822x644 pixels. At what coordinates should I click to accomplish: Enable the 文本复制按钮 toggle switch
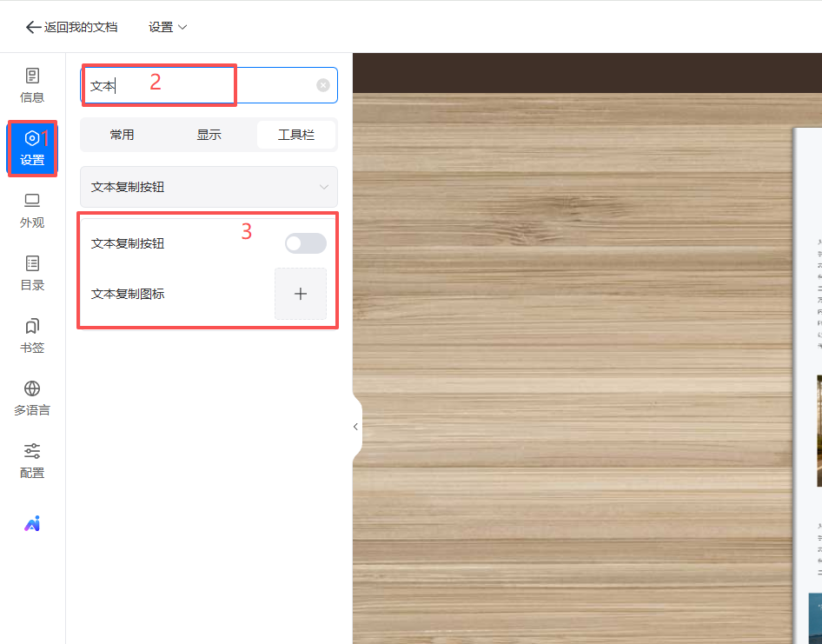click(306, 244)
